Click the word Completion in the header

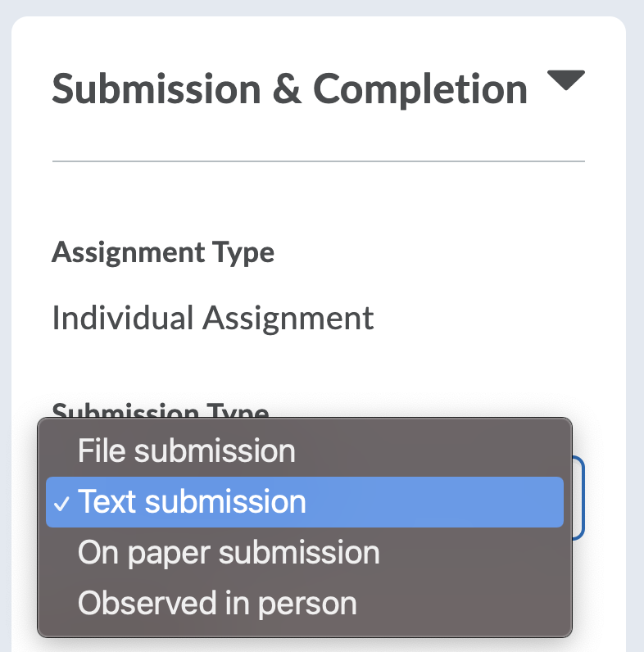click(420, 88)
